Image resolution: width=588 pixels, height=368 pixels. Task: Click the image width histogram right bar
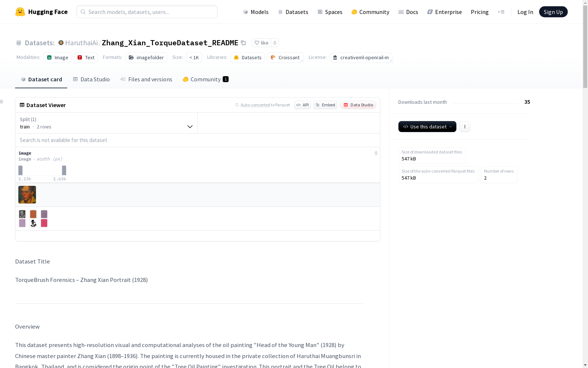[64, 170]
